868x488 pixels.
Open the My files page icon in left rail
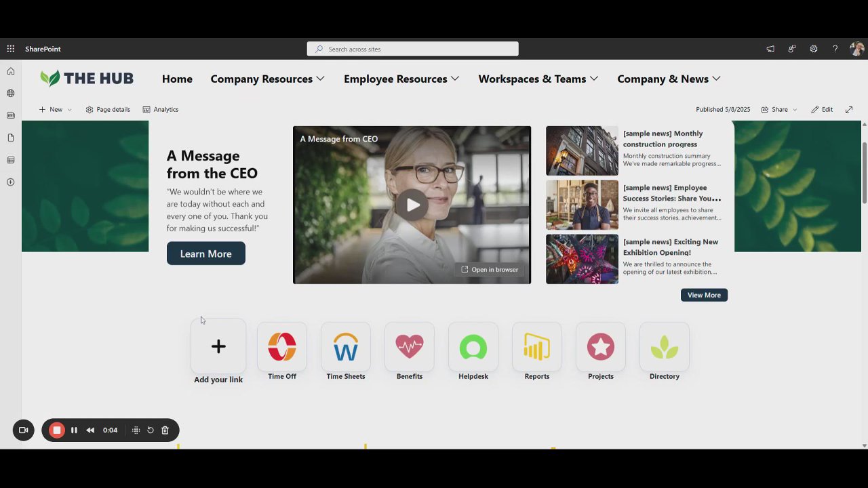[x=11, y=138]
